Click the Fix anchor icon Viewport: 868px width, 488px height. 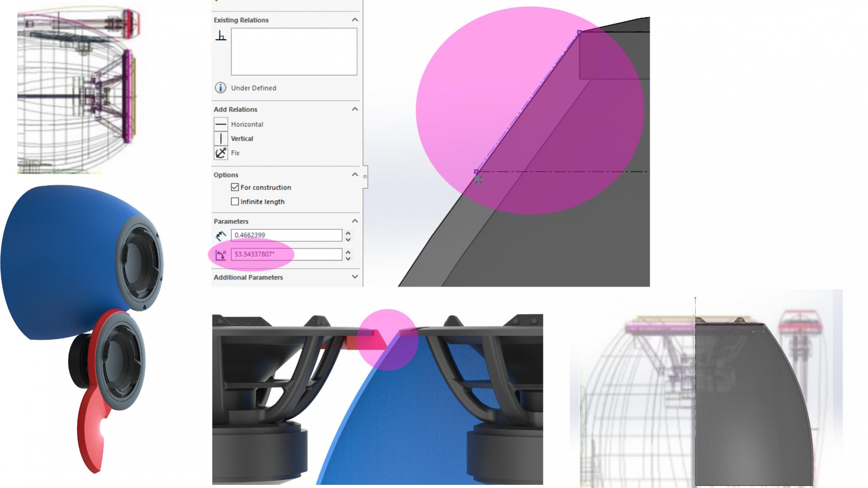pyautogui.click(x=221, y=153)
